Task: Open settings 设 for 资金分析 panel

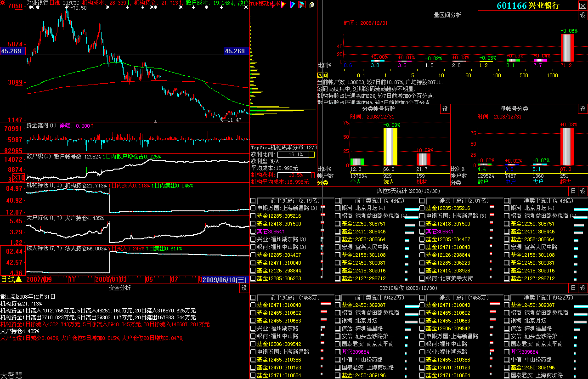Action: [243, 288]
